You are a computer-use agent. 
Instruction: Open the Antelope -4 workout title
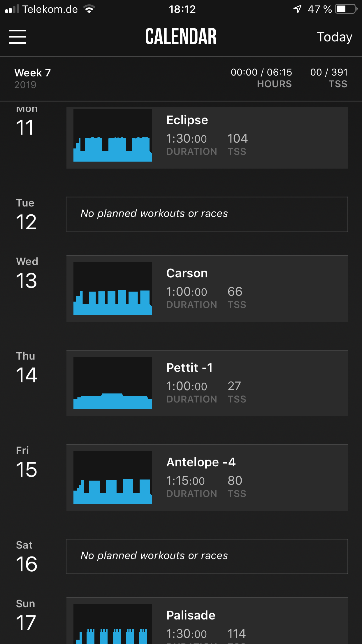(201, 462)
